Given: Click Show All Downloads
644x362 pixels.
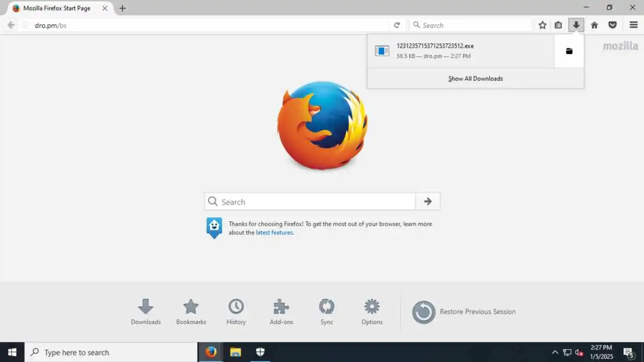Looking at the screenshot, I should point(475,78).
